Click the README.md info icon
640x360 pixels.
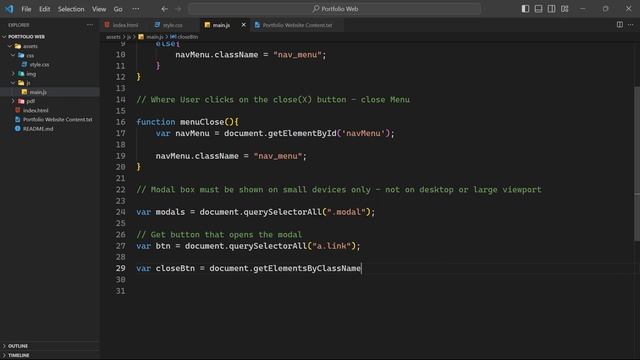(x=18, y=129)
